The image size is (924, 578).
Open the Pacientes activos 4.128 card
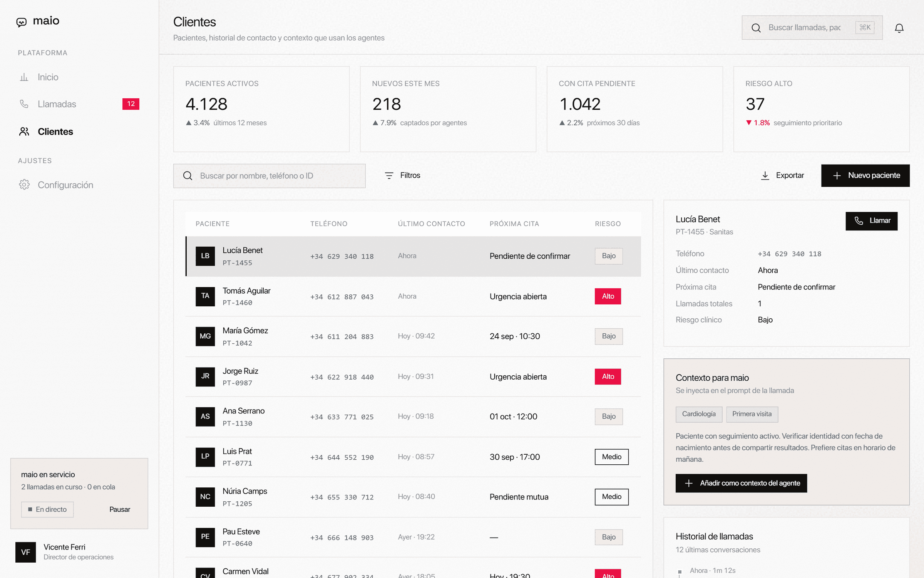(x=261, y=109)
